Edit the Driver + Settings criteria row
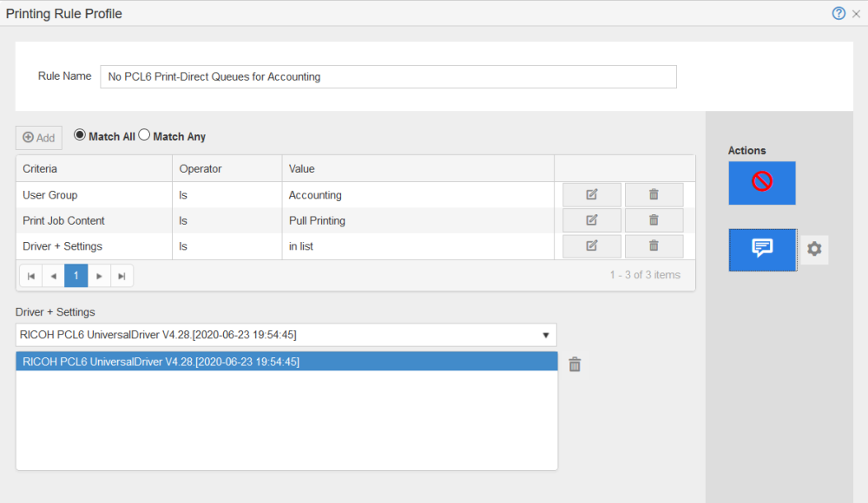The image size is (868, 503). point(591,246)
